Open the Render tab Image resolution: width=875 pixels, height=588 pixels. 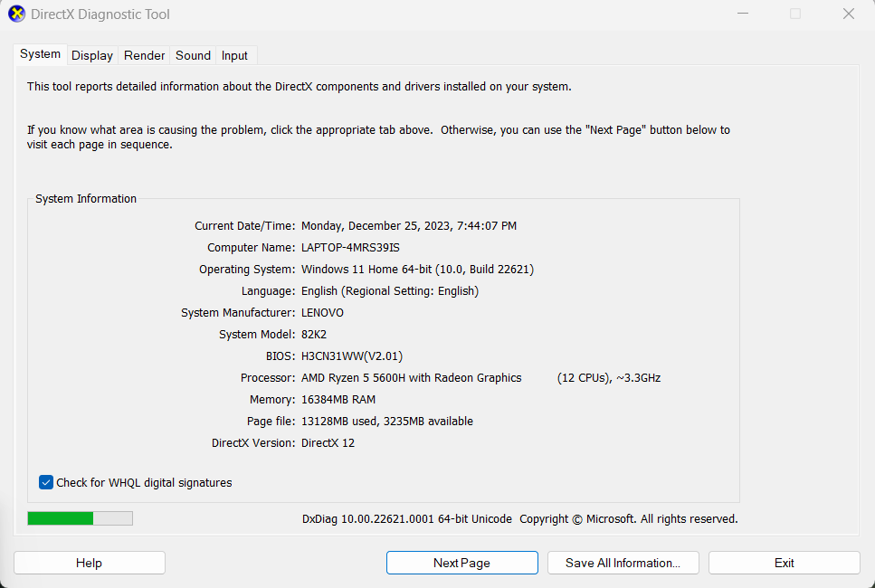[144, 55]
